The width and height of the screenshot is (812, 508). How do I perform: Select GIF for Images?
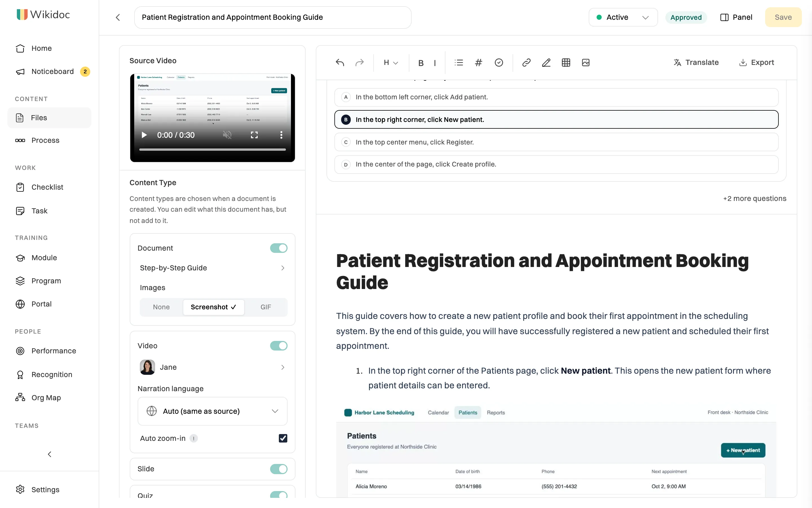tap(266, 307)
